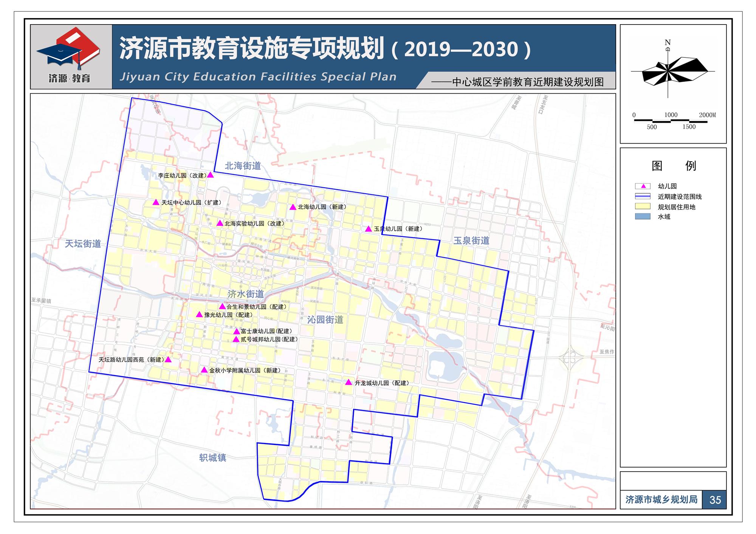This screenshot has height=534, width=756.
Task: Click the 天坛街道 district label
Action: (x=83, y=244)
